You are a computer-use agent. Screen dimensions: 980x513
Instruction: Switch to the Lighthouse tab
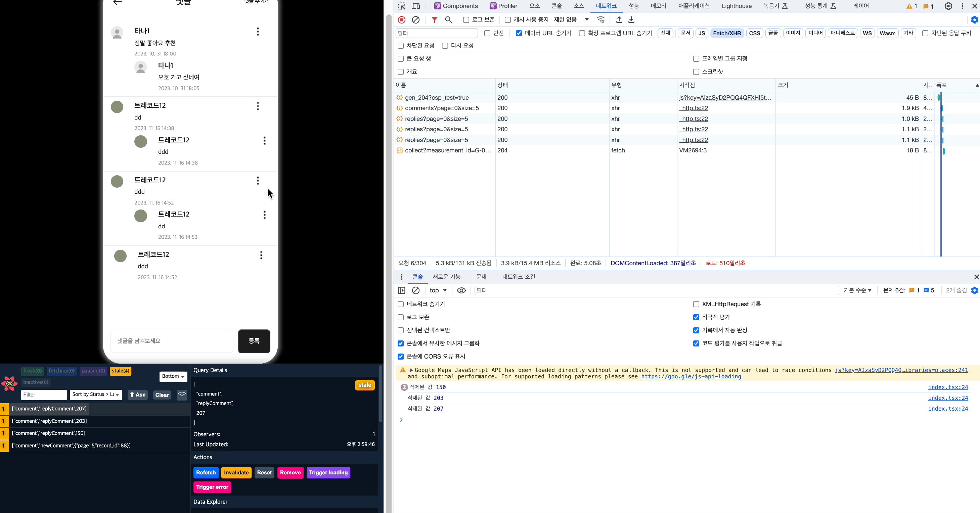point(736,6)
